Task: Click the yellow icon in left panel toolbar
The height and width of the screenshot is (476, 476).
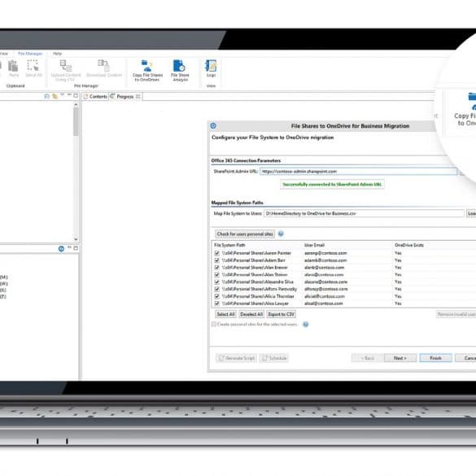Action: pyautogui.click(x=55, y=96)
